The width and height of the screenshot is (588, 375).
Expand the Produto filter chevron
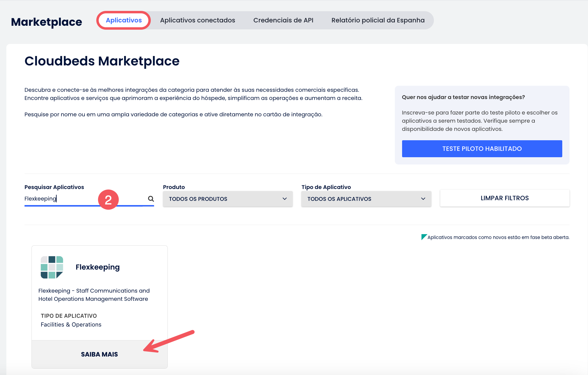[284, 199]
